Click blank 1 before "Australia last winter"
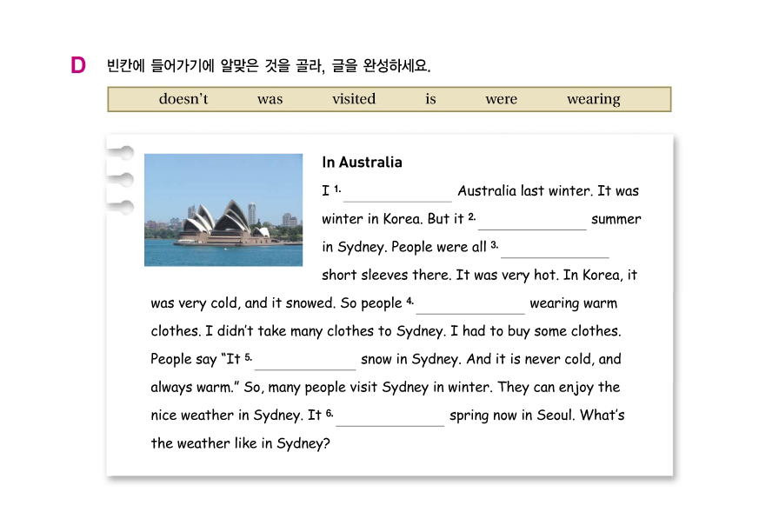Screen dimensions: 759x532 point(397,193)
